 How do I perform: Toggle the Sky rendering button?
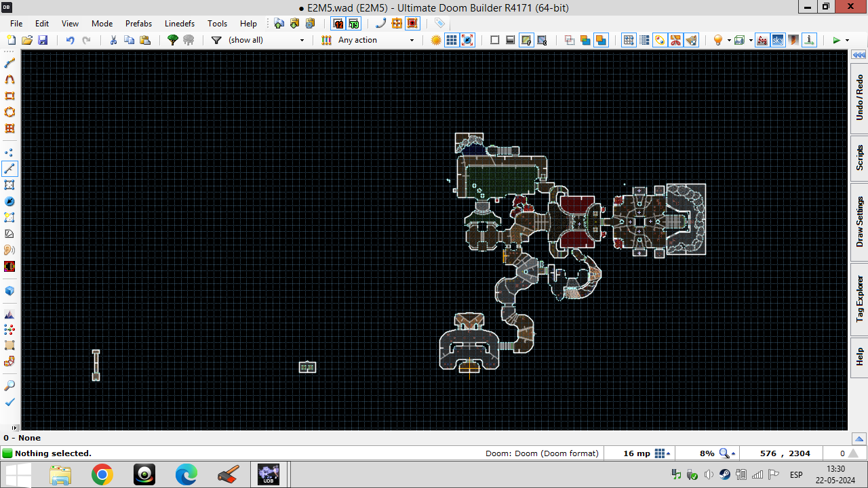(777, 41)
